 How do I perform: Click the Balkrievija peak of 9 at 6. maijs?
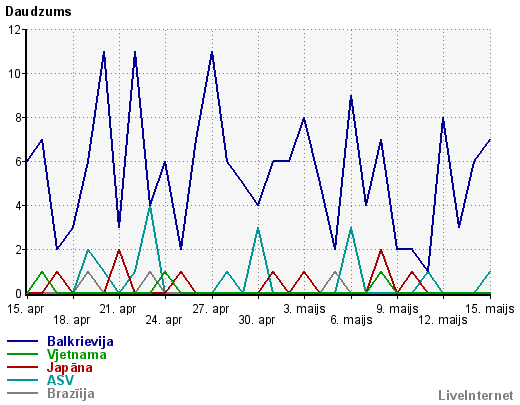click(351, 96)
